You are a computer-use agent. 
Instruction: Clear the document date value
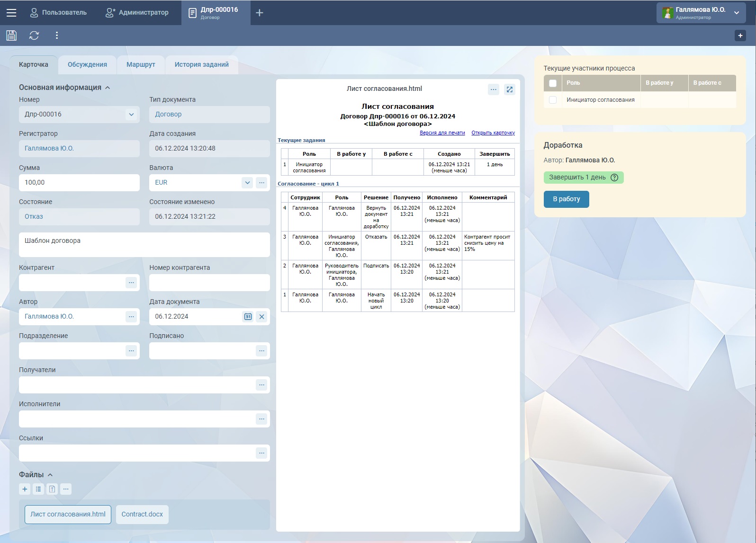(x=261, y=317)
